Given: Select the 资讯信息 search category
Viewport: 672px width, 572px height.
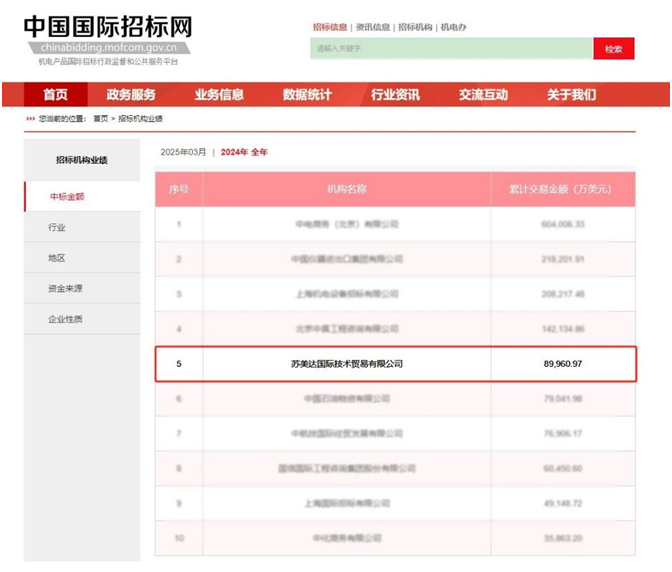Looking at the screenshot, I should point(372,27).
